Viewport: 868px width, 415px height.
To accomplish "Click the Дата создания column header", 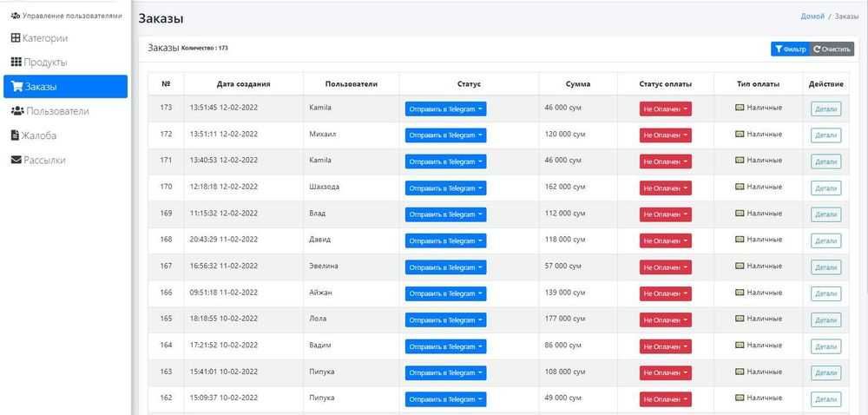I will (x=244, y=84).
